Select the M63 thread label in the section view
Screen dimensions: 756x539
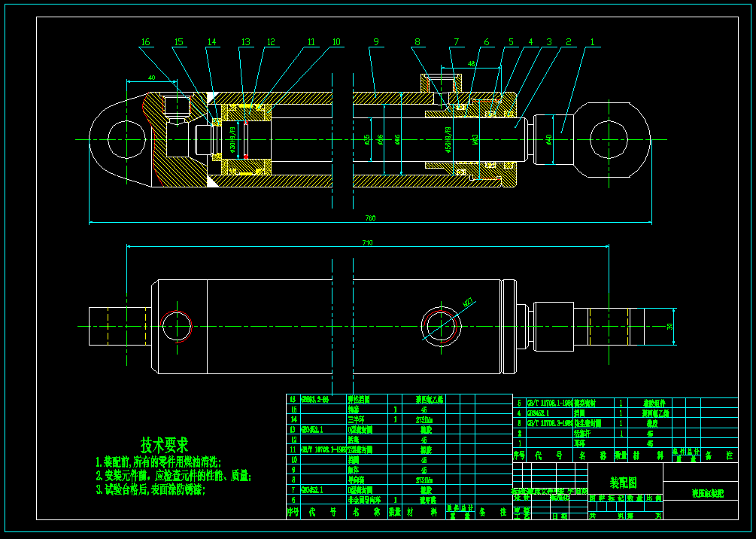pos(475,140)
